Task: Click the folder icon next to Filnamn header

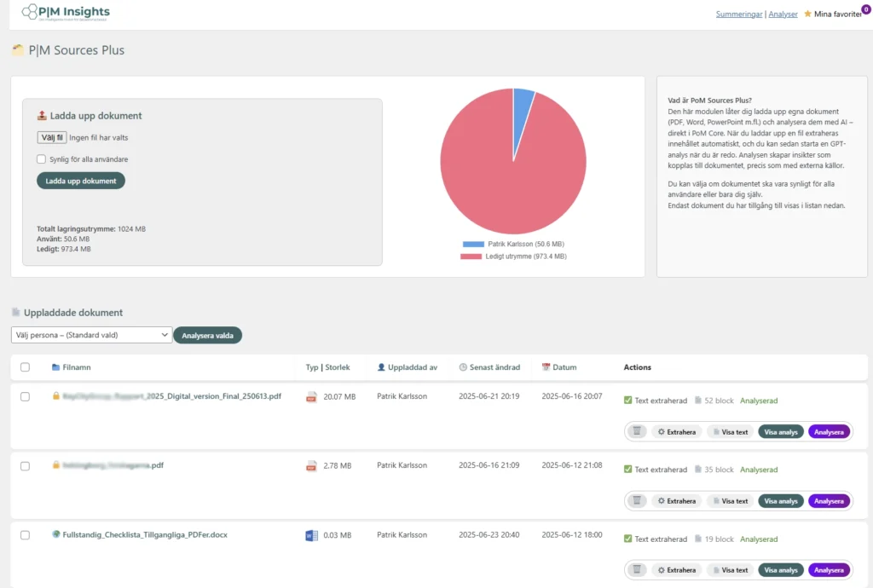Action: click(x=56, y=367)
